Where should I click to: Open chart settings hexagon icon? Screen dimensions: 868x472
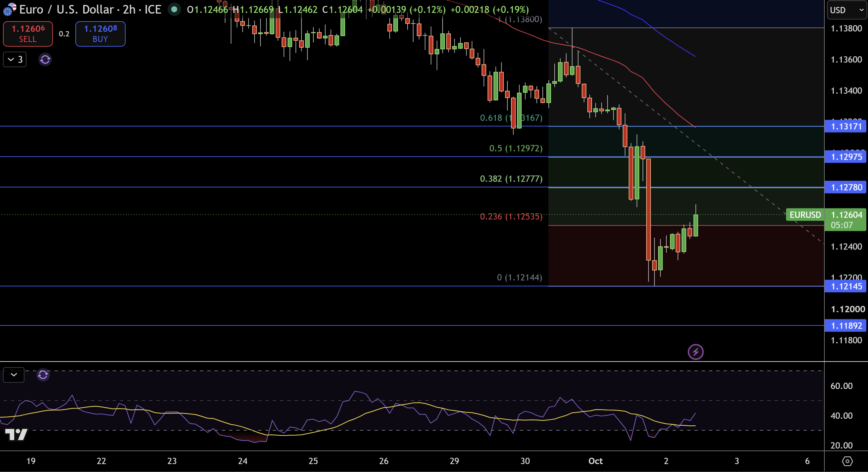click(x=847, y=461)
